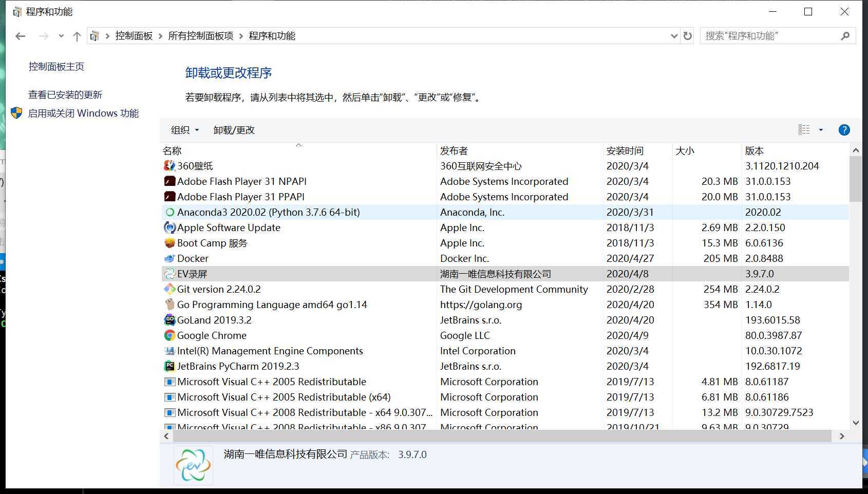This screenshot has width=868, height=494.
Task: Click 控制面板 breadcrumb
Action: click(x=134, y=36)
